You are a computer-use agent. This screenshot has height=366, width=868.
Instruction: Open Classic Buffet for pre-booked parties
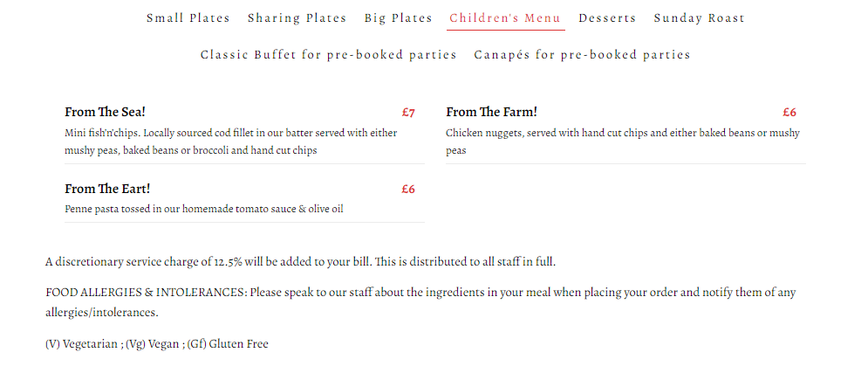[328, 55]
